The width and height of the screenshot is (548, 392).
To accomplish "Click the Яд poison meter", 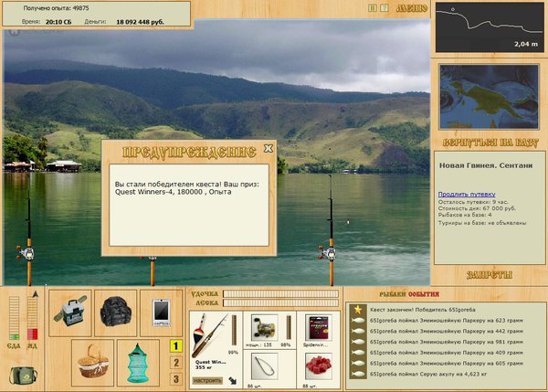I will [32, 318].
